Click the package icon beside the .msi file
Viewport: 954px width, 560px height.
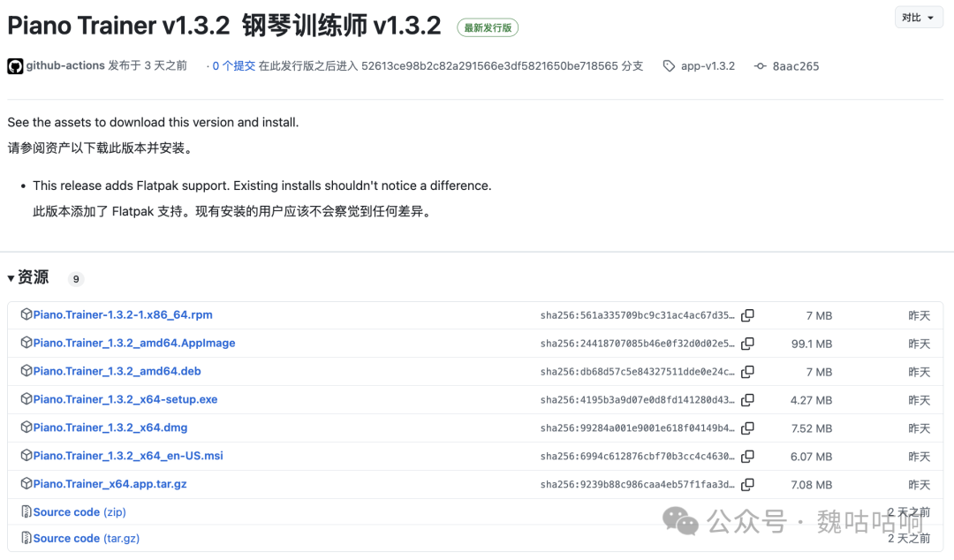pos(26,455)
